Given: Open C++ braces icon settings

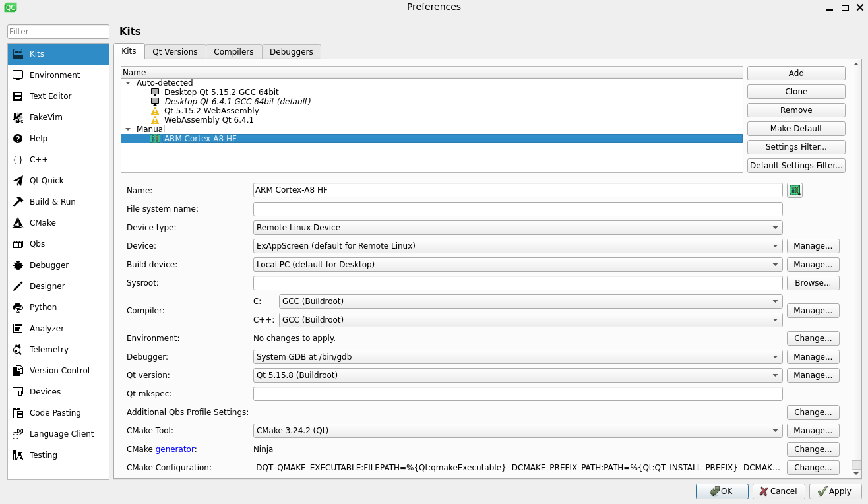Looking at the screenshot, I should tap(18, 160).
